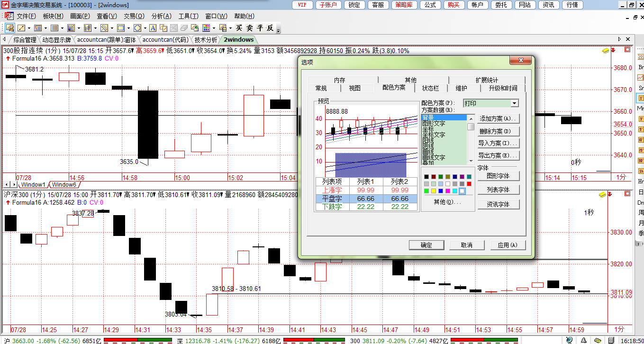The width and height of the screenshot is (644, 344).
Task: Click the 确定 button
Action: coord(426,245)
